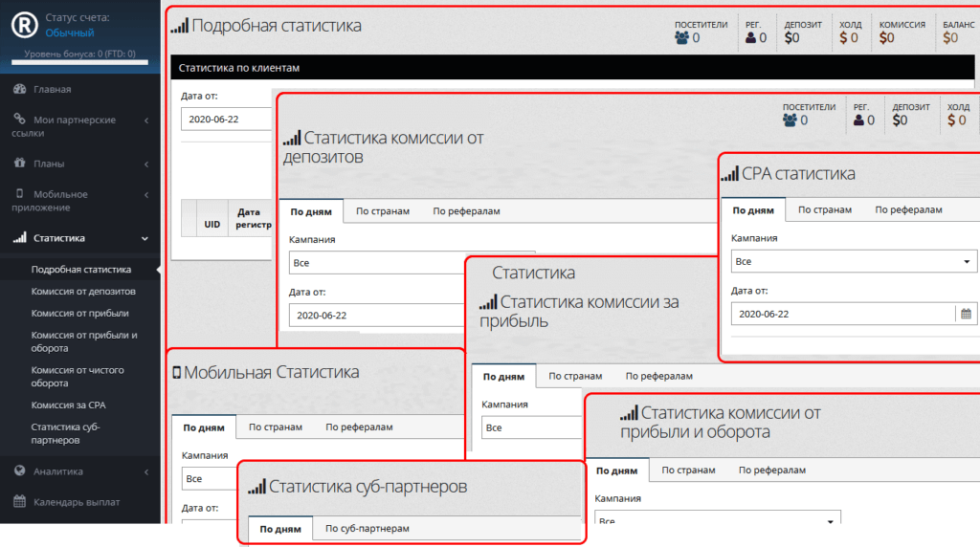Click person icon under РЕГ. in deposits panel
The height and width of the screenshot is (547, 980).
coord(858,120)
